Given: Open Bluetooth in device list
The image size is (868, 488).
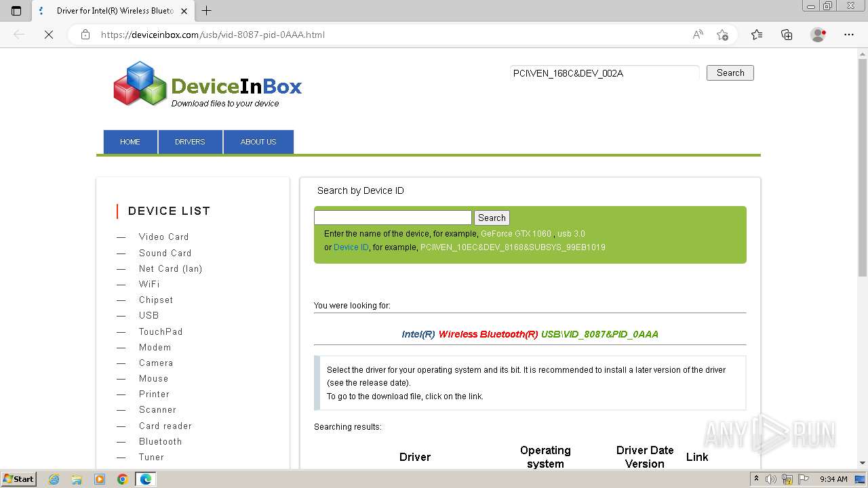Looking at the screenshot, I should (161, 441).
